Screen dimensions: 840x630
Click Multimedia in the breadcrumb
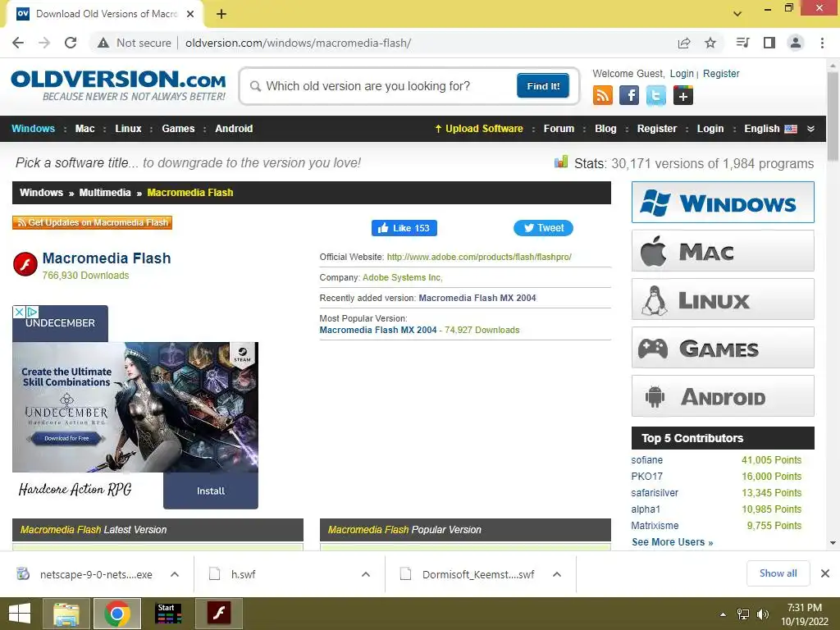tap(105, 192)
